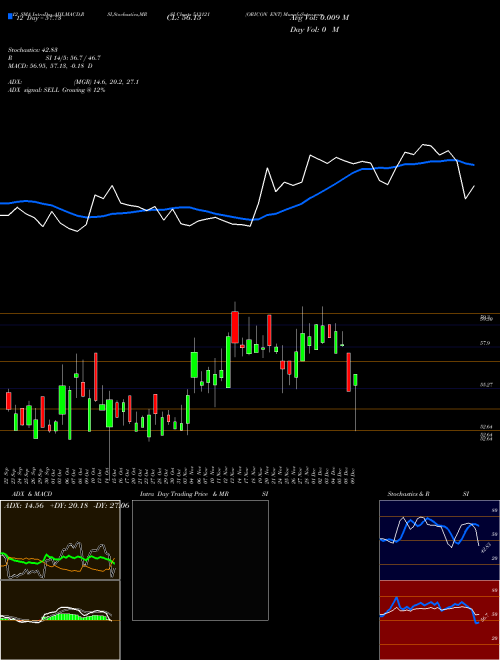Click the ADX: 14.56 header value
Image resolution: width=500 pixels, height=660 pixels.
pos(24,506)
